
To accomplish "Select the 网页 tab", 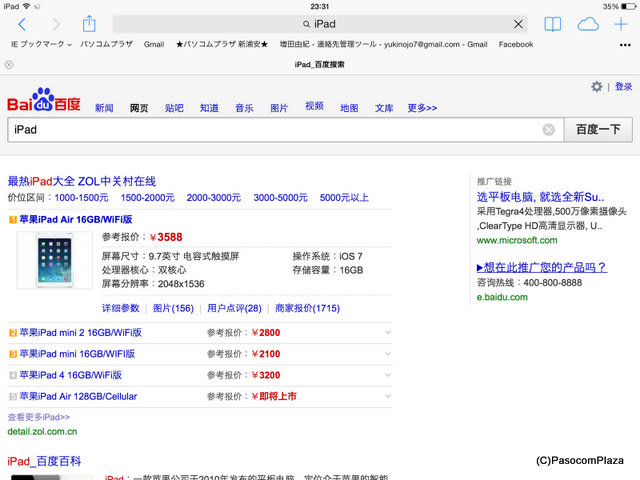I will (x=139, y=108).
